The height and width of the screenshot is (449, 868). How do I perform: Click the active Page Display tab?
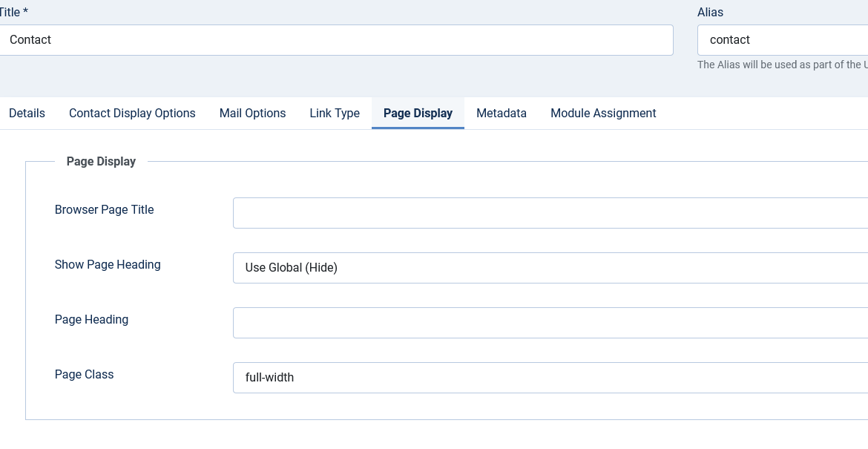coord(418,114)
